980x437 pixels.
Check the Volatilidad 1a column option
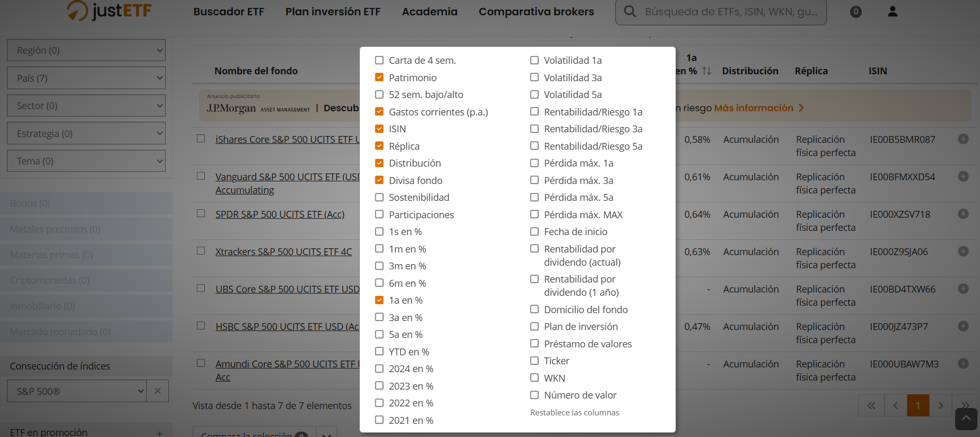(x=535, y=60)
